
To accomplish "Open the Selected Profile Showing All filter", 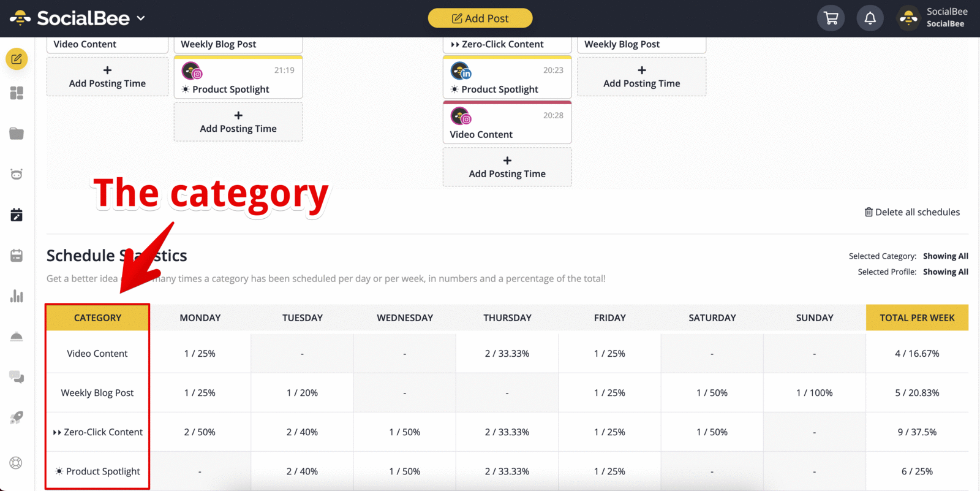I will pos(945,272).
